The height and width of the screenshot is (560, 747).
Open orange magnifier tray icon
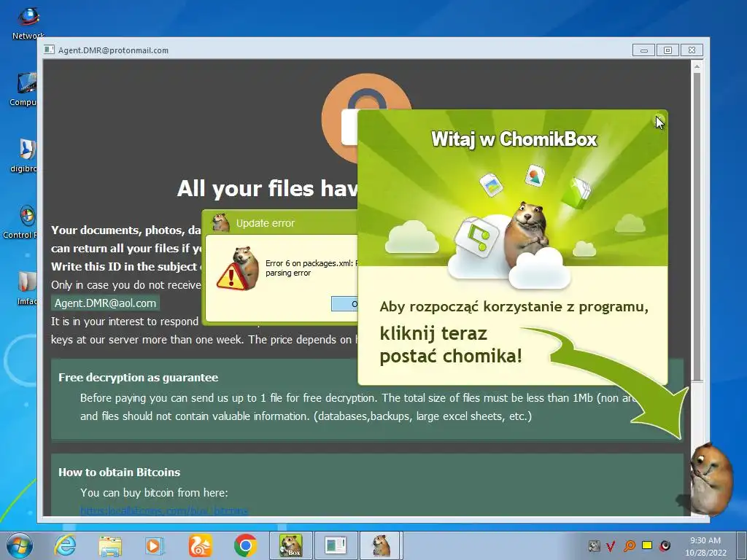(630, 545)
